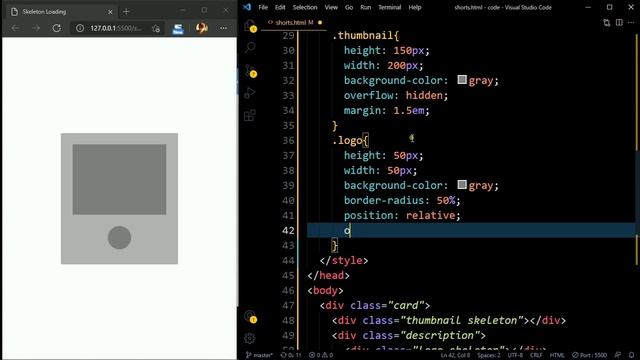Click the gray swatch on line 39

click(462, 184)
